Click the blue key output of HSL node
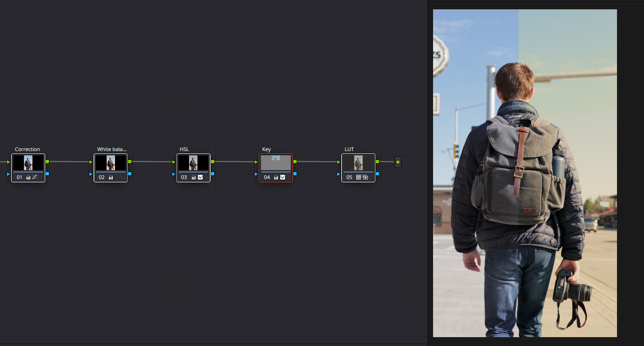 212,173
